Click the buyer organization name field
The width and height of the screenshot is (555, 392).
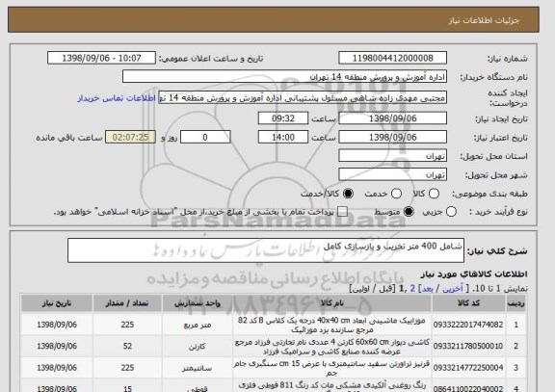(284, 76)
